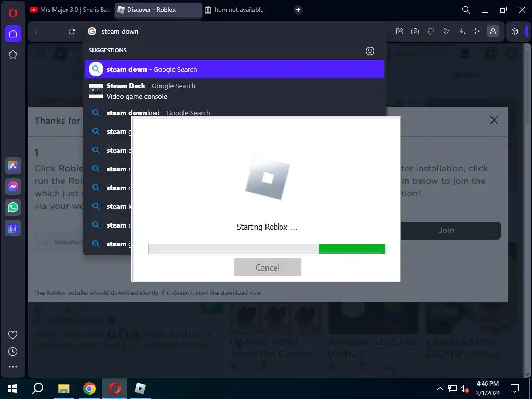Select the 'steam down' Google Search suggestion
The image size is (532, 399).
[234, 69]
